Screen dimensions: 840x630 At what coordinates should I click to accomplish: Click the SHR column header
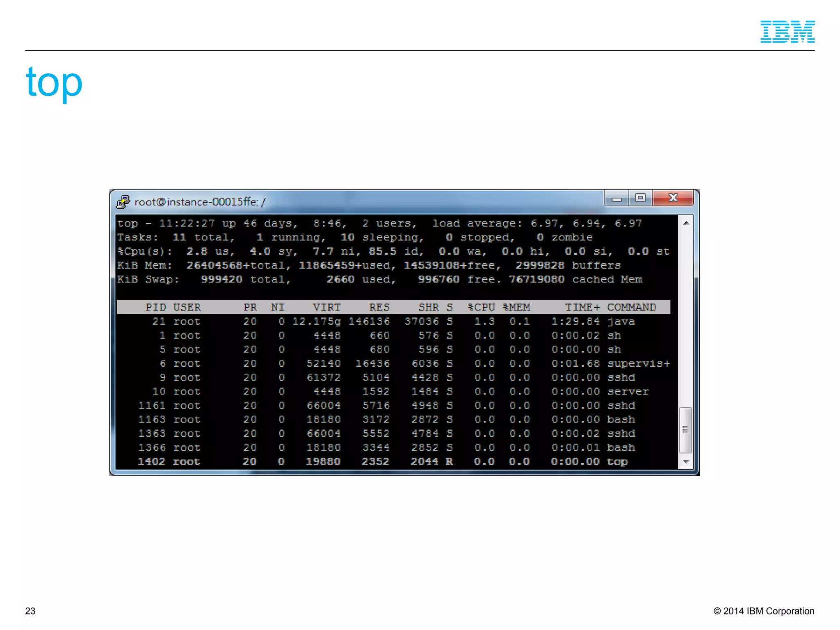(428, 307)
